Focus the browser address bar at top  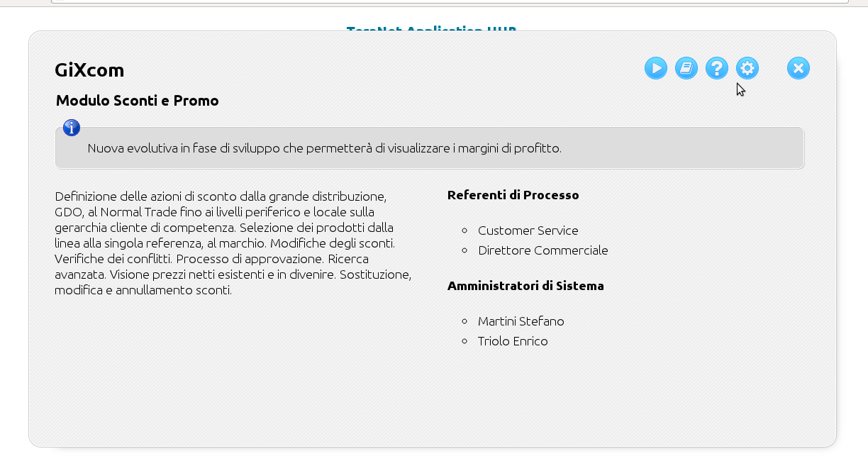pyautogui.click(x=450, y=1)
